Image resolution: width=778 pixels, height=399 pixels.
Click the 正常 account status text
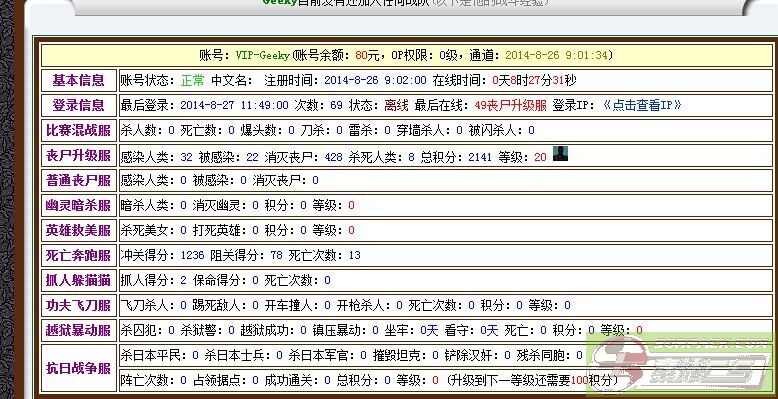193,80
